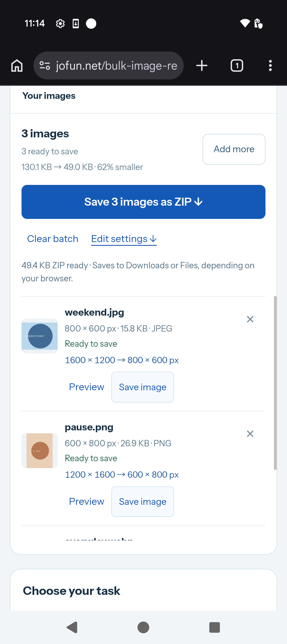Tap the white circle status bar icon
This screenshot has height=644, width=287.
pyautogui.click(x=91, y=23)
